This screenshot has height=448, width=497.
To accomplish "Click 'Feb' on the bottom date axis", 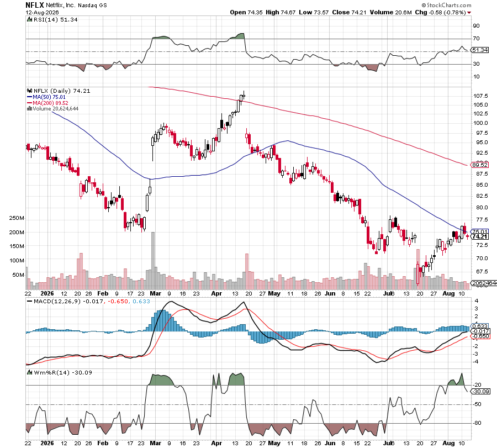I will coord(103,443).
